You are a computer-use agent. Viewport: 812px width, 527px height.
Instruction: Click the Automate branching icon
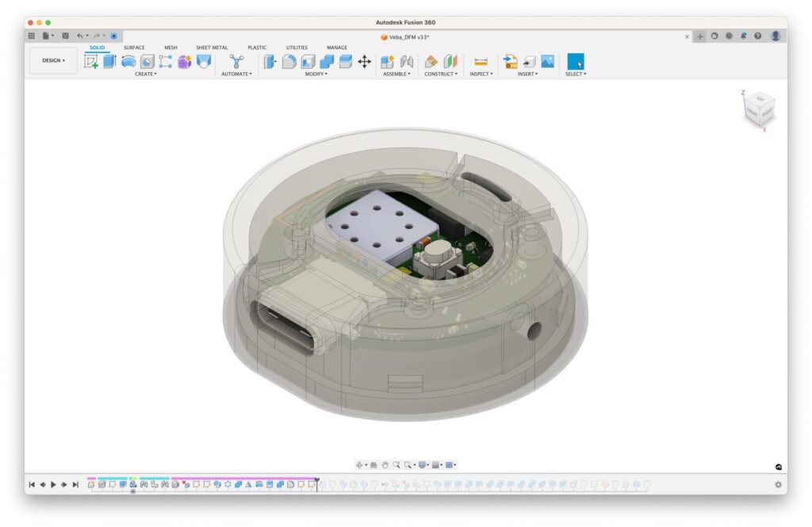click(236, 62)
